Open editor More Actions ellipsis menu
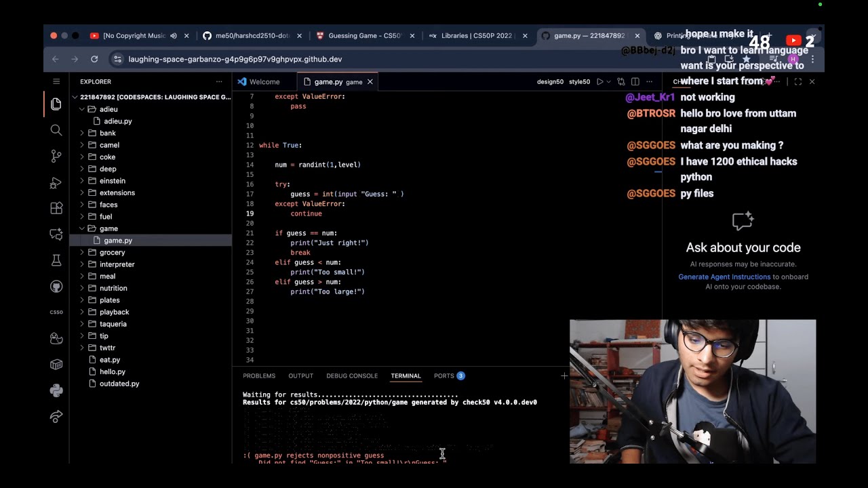 649,82
